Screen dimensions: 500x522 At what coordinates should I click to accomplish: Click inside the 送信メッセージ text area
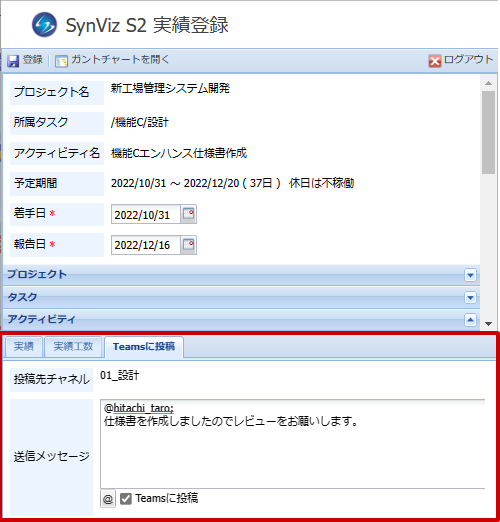pos(292,444)
